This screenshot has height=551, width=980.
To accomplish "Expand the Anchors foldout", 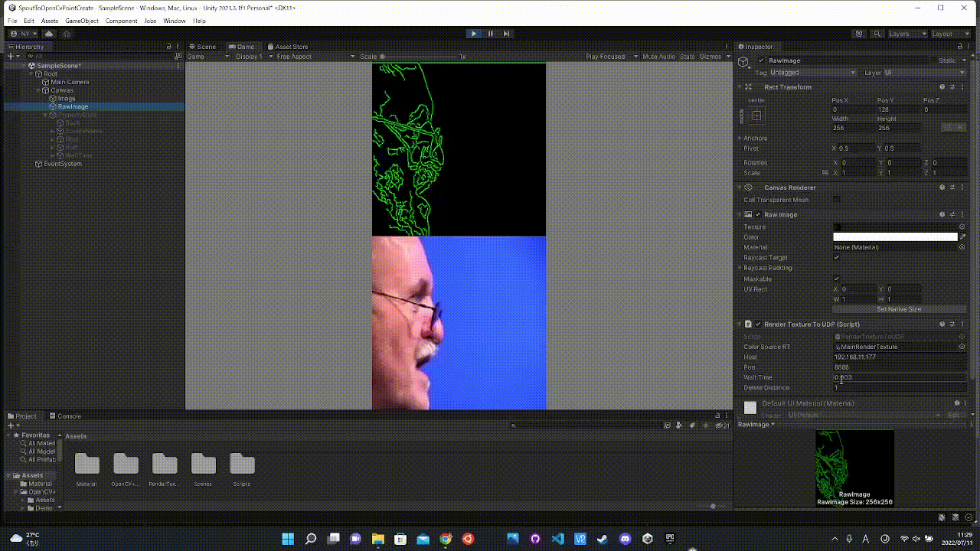I will [740, 139].
